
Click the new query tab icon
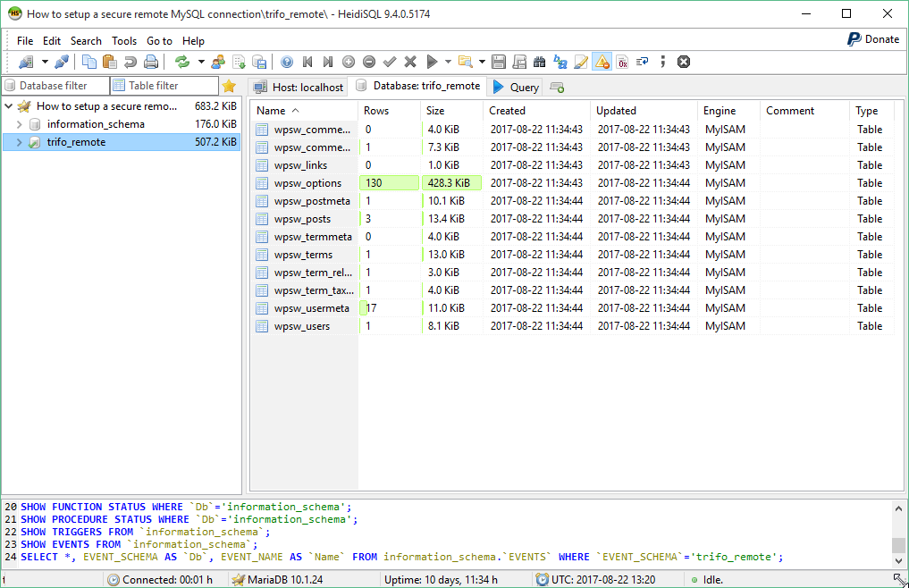[557, 88]
